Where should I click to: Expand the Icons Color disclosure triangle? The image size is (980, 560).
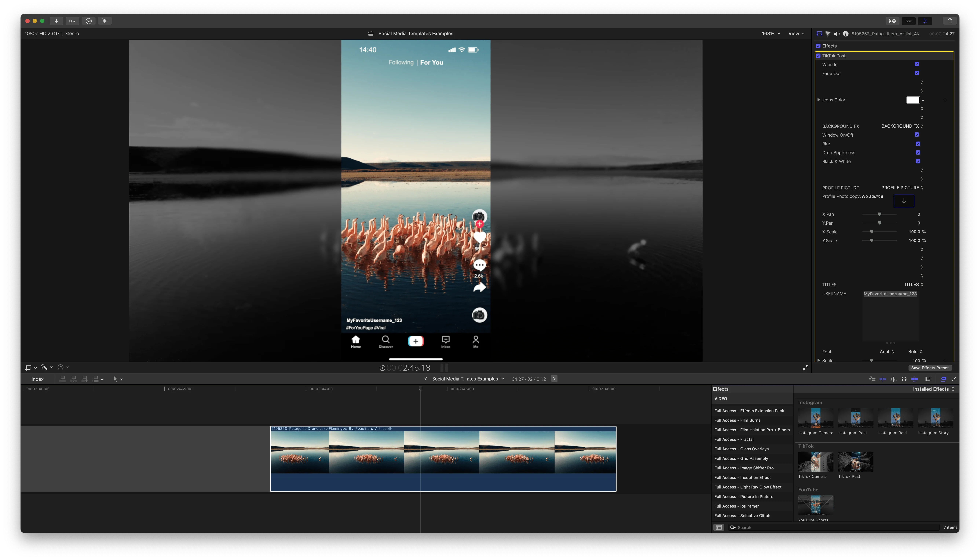(x=818, y=100)
